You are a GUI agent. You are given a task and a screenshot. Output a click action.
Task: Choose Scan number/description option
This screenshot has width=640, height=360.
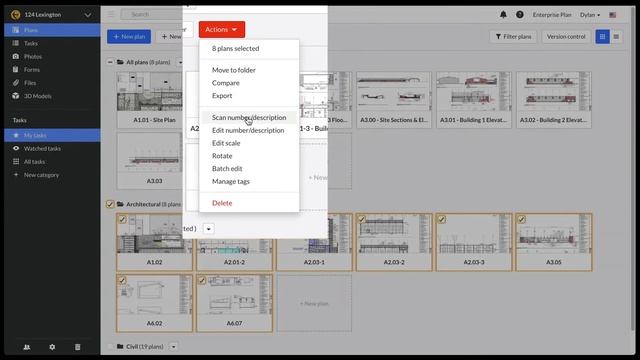(x=249, y=117)
